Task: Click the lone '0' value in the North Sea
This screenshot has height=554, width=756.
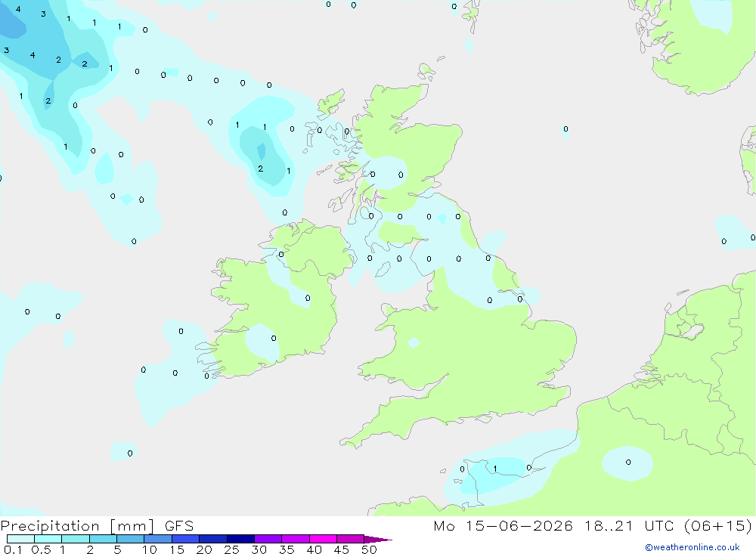Action: (565, 128)
